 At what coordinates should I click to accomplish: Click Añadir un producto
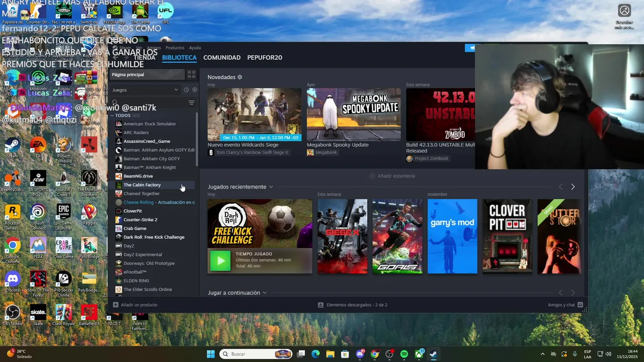tap(135, 305)
